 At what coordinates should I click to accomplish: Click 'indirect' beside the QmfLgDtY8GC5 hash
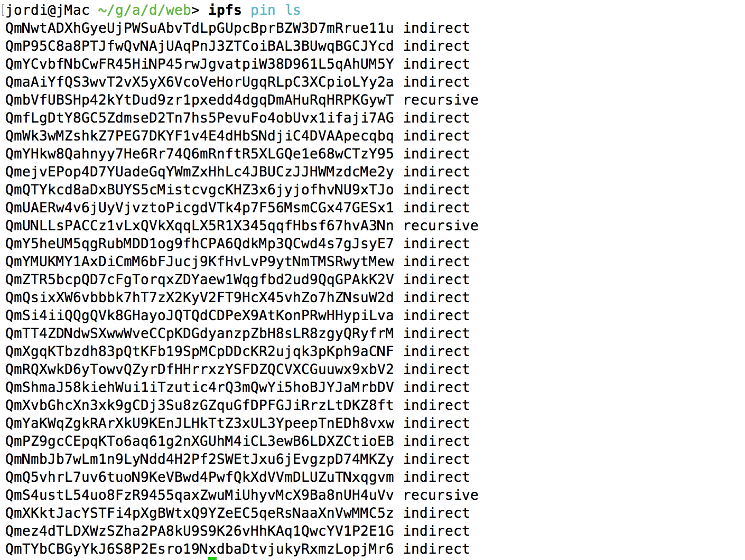click(436, 118)
